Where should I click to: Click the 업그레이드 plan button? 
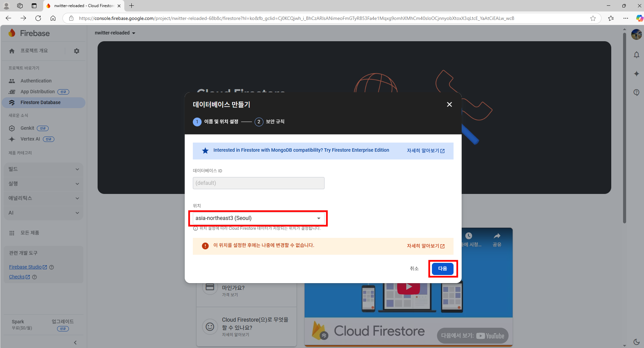tap(62, 325)
